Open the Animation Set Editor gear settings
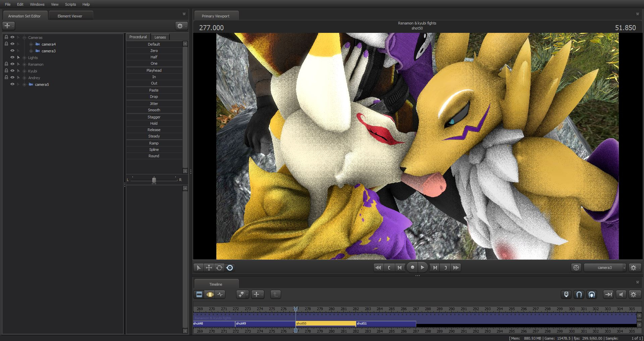Image resolution: width=644 pixels, height=341 pixels. [x=181, y=26]
